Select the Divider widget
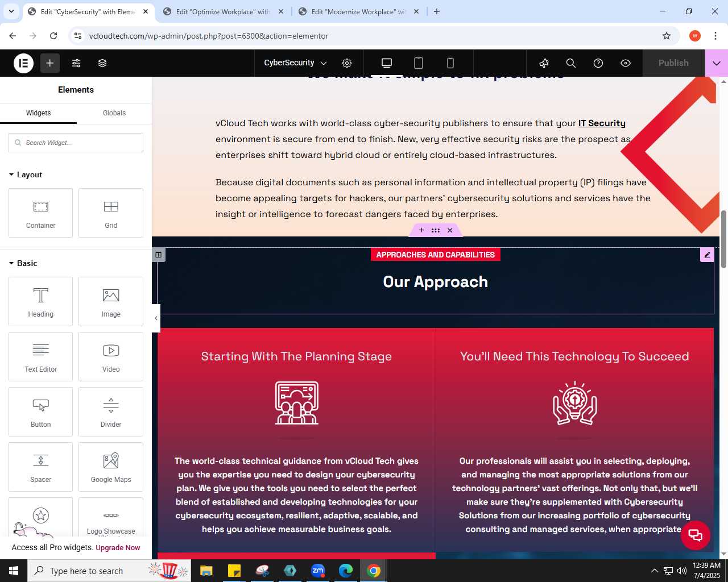The width and height of the screenshot is (728, 582). coord(111,412)
